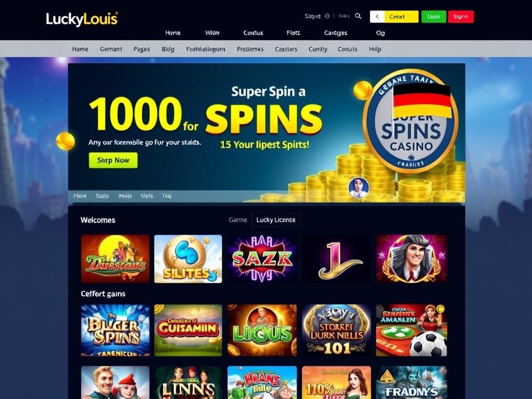Open the golden J game tile
The image size is (532, 399).
coord(336,259)
